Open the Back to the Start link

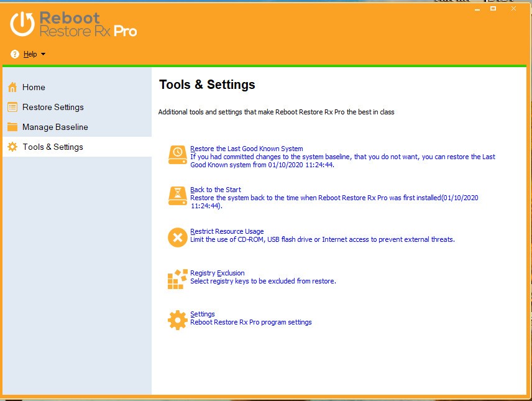[216, 190]
